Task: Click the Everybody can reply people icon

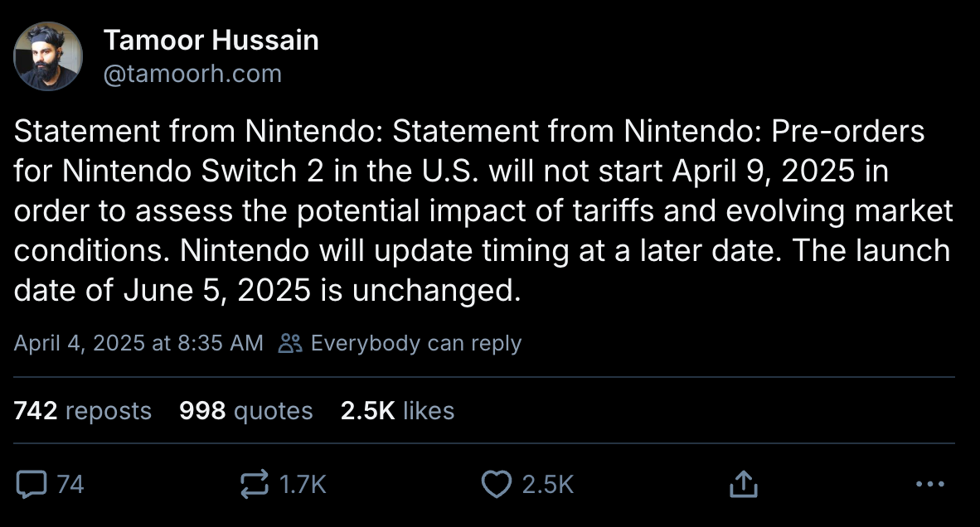Action: [x=290, y=343]
